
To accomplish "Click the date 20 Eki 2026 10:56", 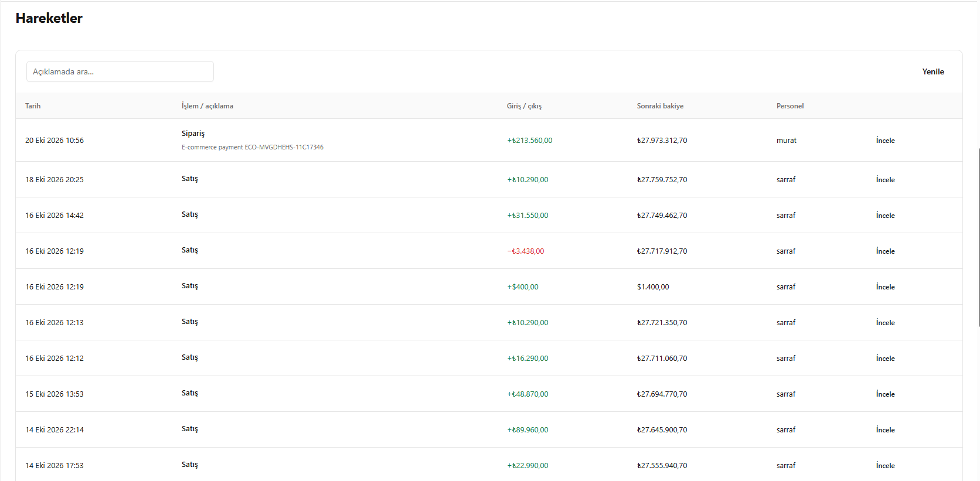I will (55, 141).
